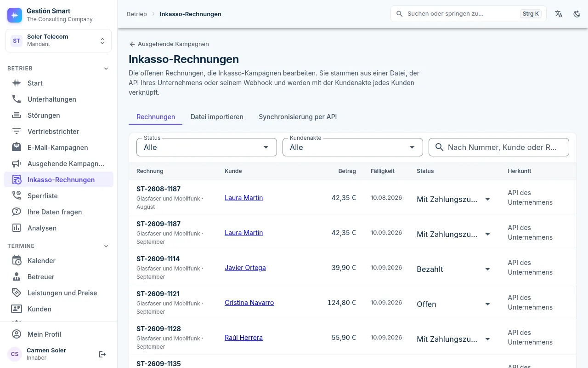Open Sperrliste icon in sidebar

click(x=17, y=196)
